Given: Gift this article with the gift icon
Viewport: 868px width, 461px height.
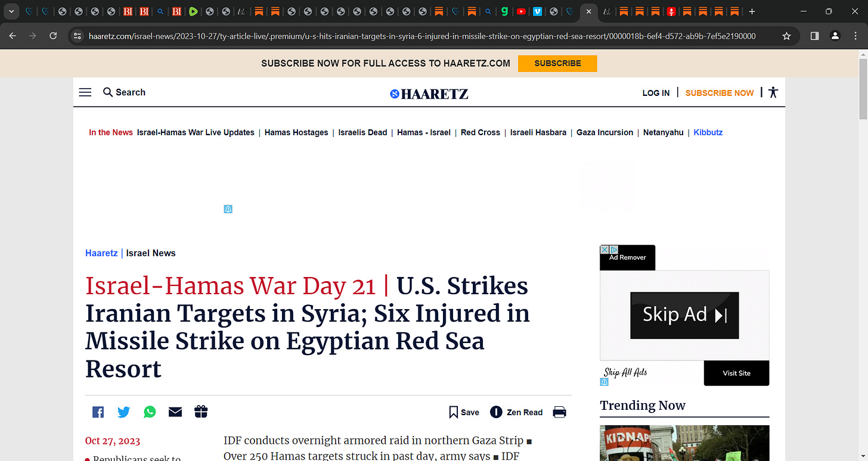Looking at the screenshot, I should tap(201, 412).
